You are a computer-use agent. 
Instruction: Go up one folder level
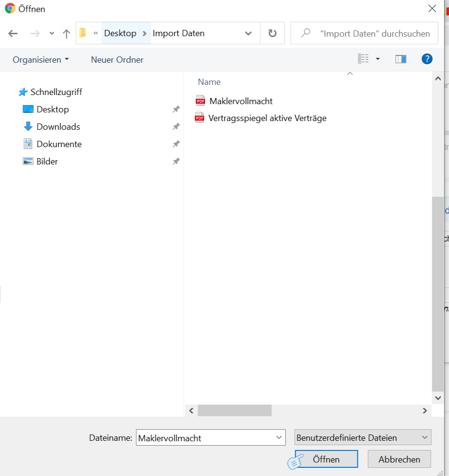[x=66, y=33]
